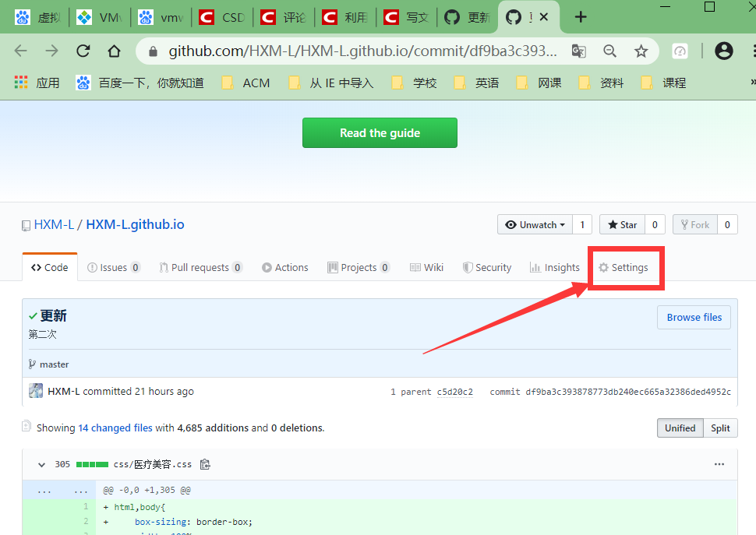Image resolution: width=756 pixels, height=535 pixels.
Task: Click the 14 changed files link
Action: (x=115, y=428)
